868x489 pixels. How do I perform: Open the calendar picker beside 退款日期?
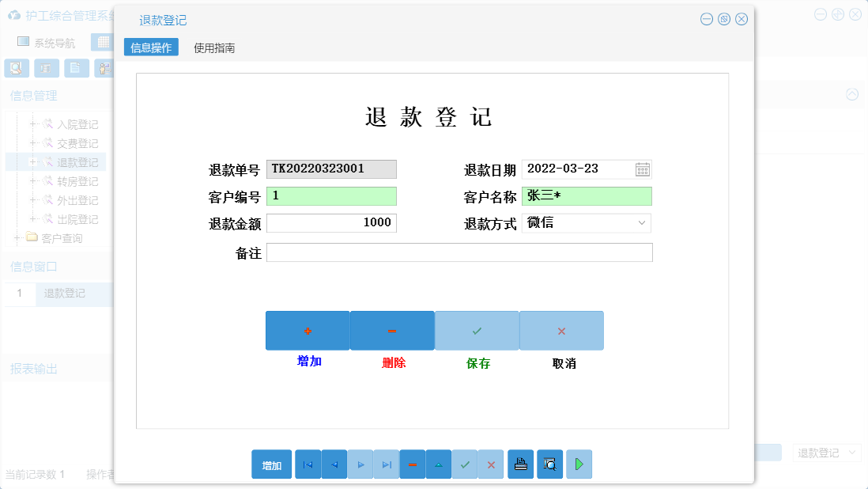pos(643,169)
